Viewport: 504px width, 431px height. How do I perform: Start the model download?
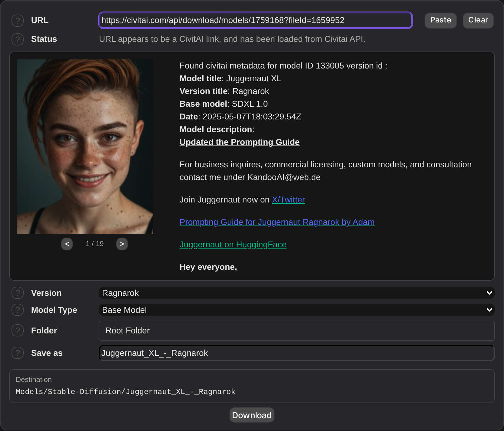pos(252,415)
